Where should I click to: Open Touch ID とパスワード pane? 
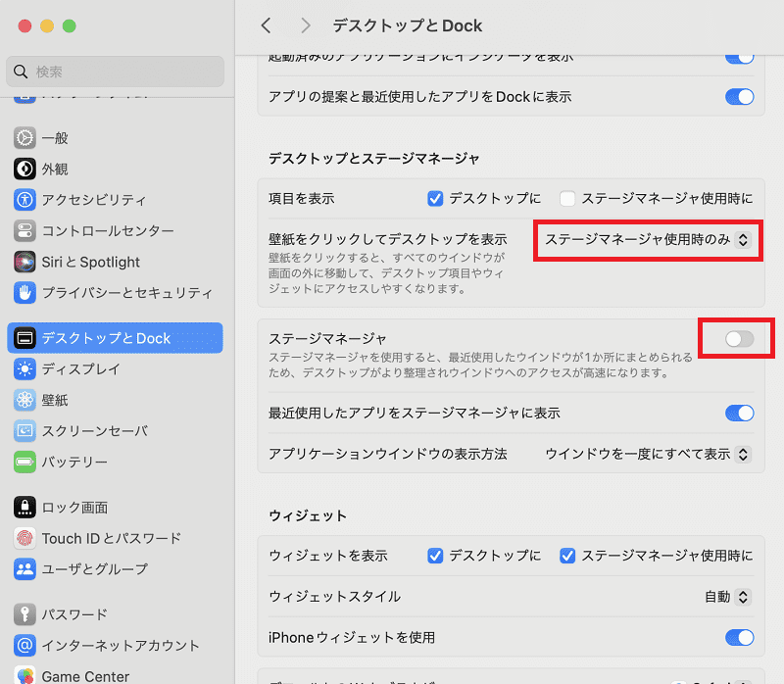tap(115, 539)
